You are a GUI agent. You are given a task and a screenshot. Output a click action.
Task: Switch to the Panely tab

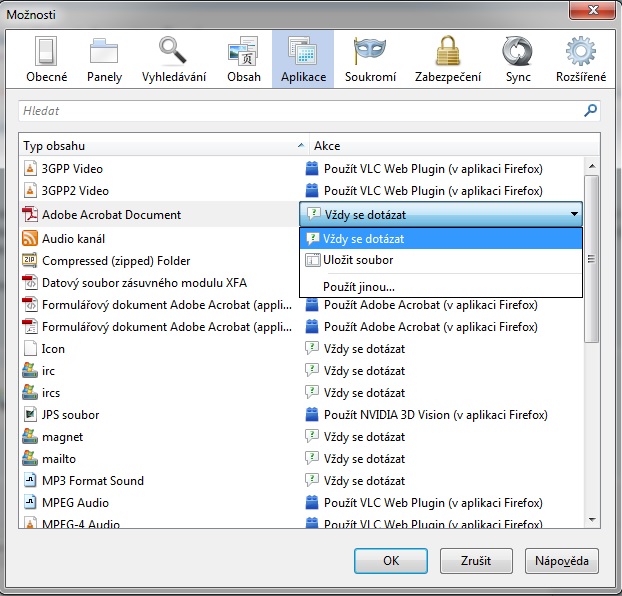point(104,59)
